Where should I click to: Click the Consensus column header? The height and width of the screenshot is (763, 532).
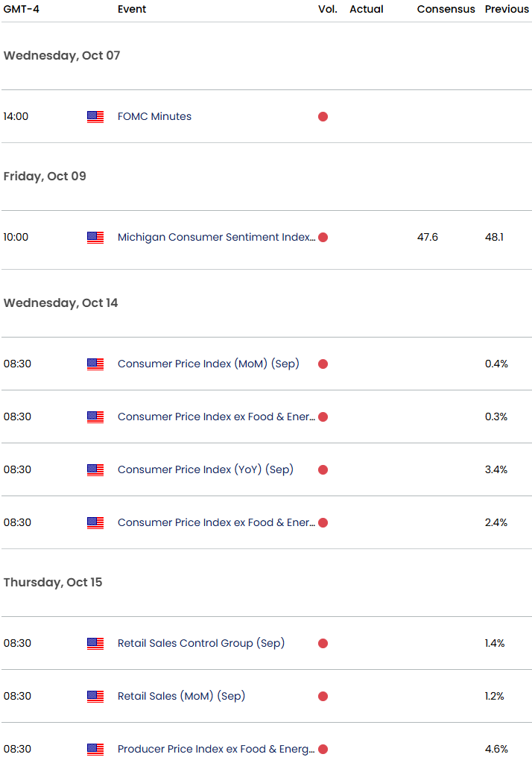pyautogui.click(x=446, y=9)
